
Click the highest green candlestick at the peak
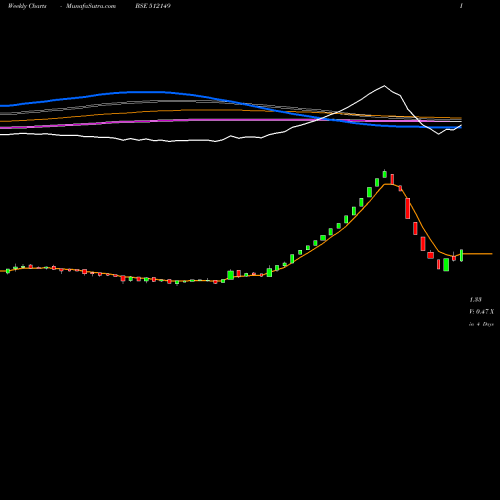tap(385, 174)
